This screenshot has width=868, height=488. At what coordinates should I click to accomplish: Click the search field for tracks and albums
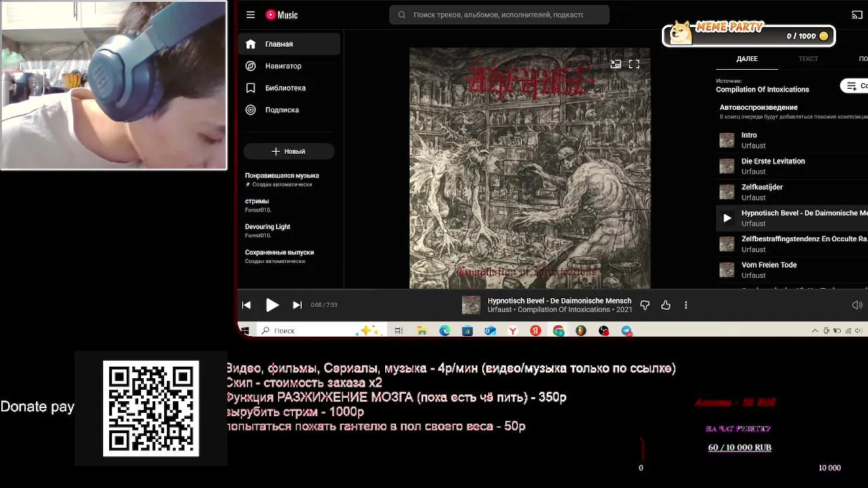point(499,15)
